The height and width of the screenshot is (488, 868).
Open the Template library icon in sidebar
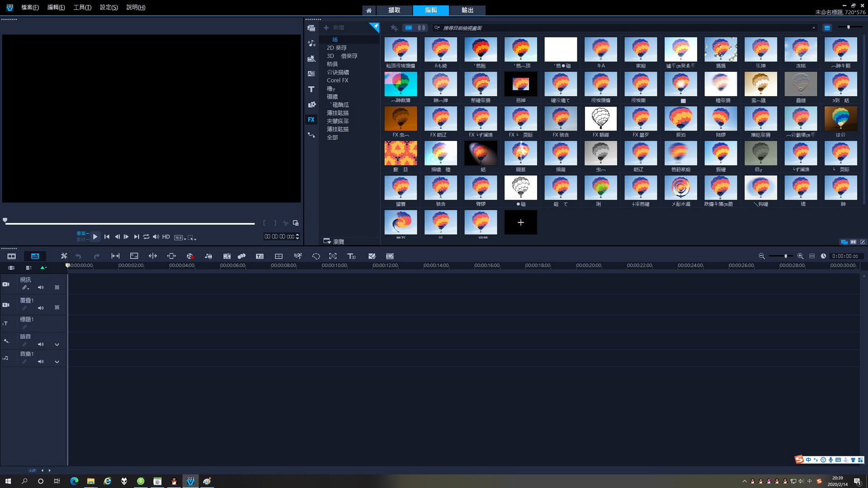[x=311, y=59]
